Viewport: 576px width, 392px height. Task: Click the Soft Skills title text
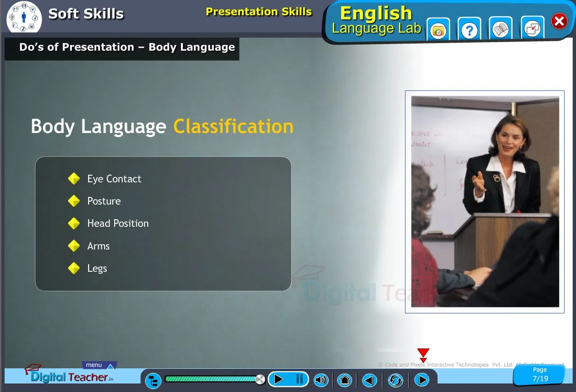click(86, 14)
